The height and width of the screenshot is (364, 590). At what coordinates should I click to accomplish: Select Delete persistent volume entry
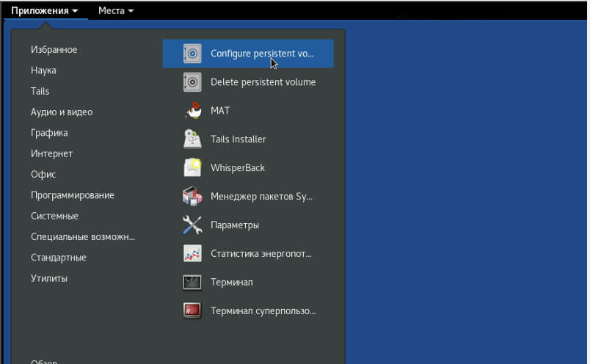click(248, 82)
